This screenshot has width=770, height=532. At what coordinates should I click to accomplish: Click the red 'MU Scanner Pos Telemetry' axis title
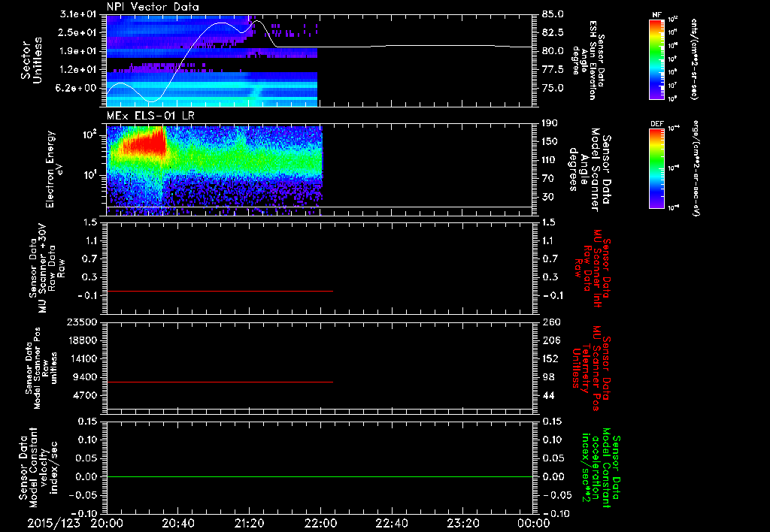click(592, 368)
